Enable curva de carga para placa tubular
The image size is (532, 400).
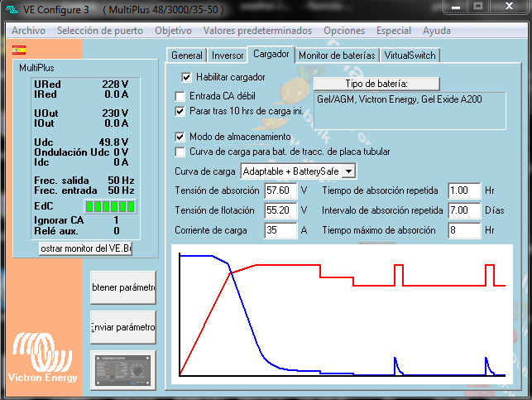(x=180, y=152)
